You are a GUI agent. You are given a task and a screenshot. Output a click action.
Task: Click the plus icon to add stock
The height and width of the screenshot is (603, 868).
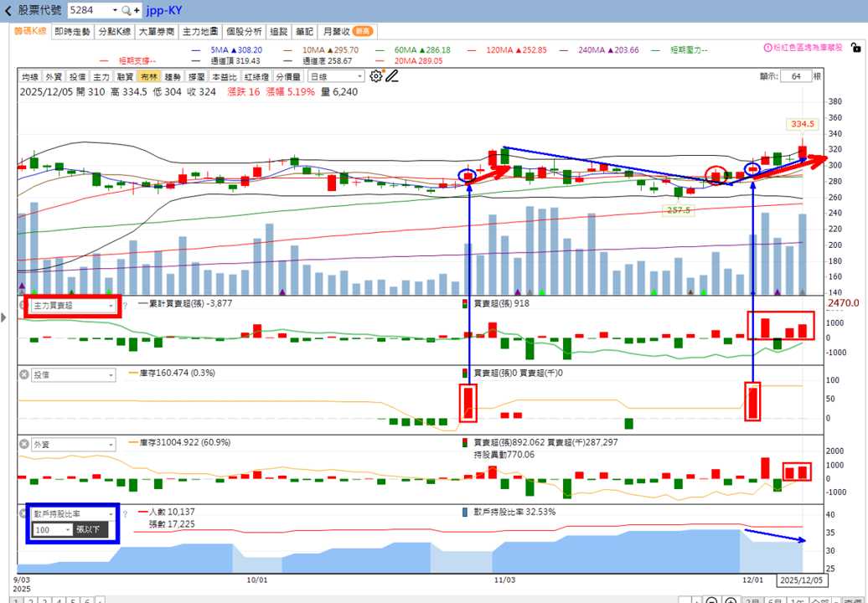coord(137,11)
